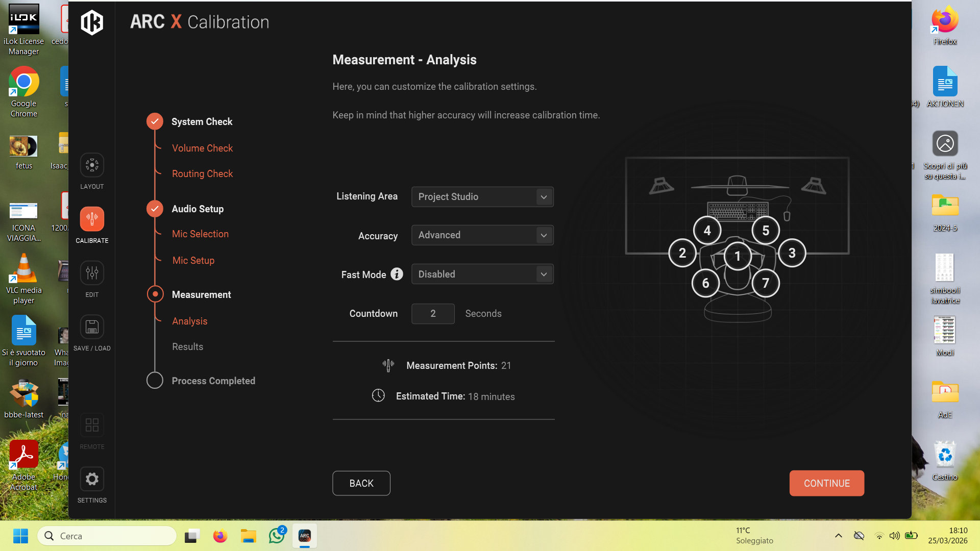
Task: Select the Calibrate microphone icon
Action: (92, 219)
